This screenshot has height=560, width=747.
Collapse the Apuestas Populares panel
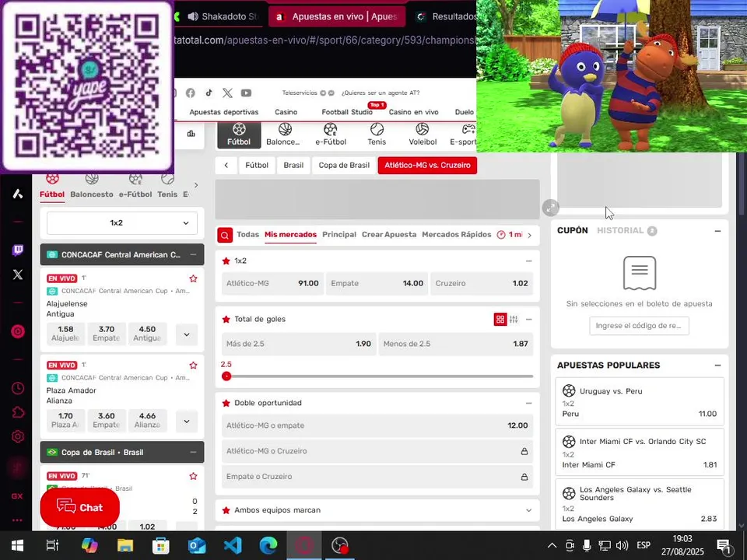point(717,366)
